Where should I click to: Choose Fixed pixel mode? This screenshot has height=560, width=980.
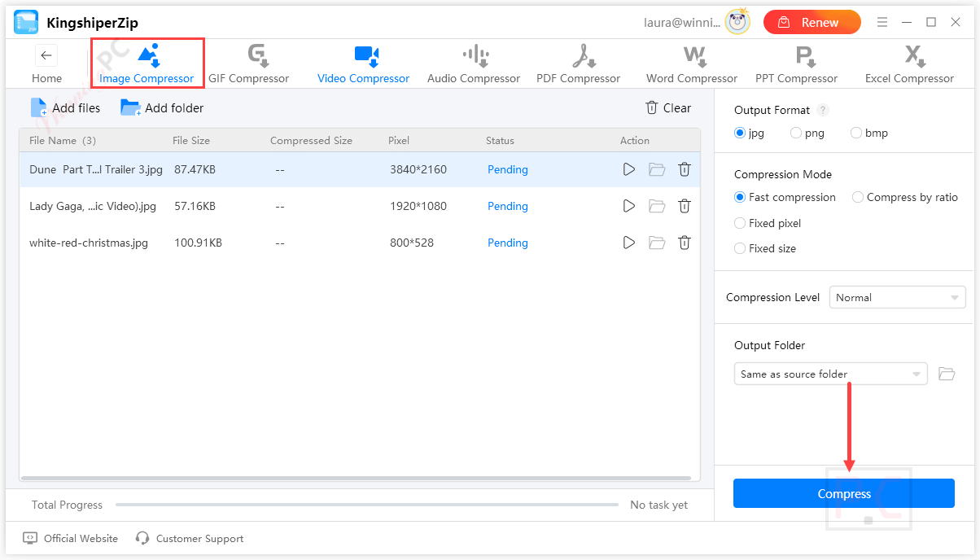[768, 223]
